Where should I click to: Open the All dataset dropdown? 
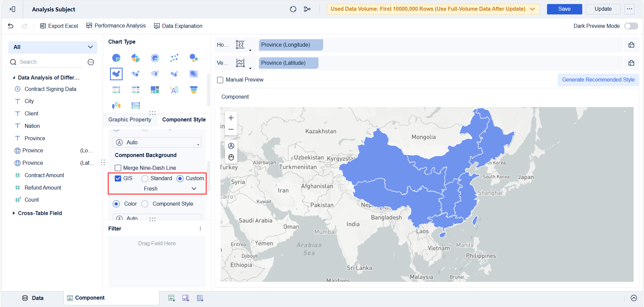(x=53, y=47)
